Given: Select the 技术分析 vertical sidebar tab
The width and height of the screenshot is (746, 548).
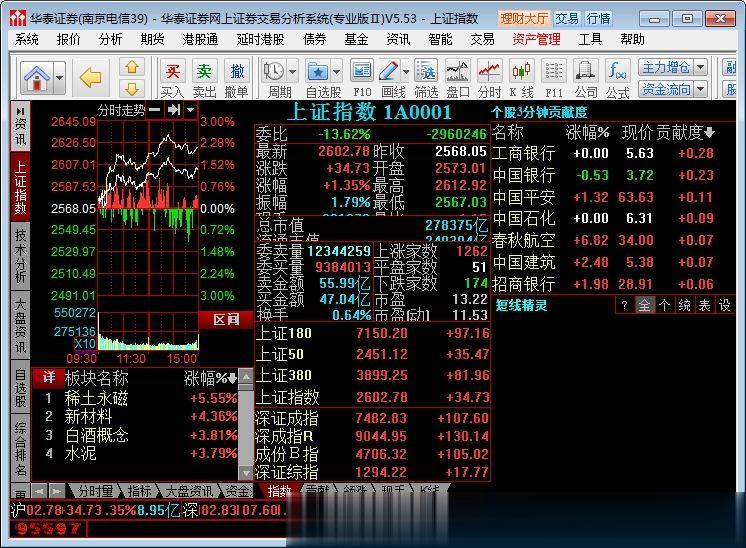Looking at the screenshot, I should coord(20,255).
